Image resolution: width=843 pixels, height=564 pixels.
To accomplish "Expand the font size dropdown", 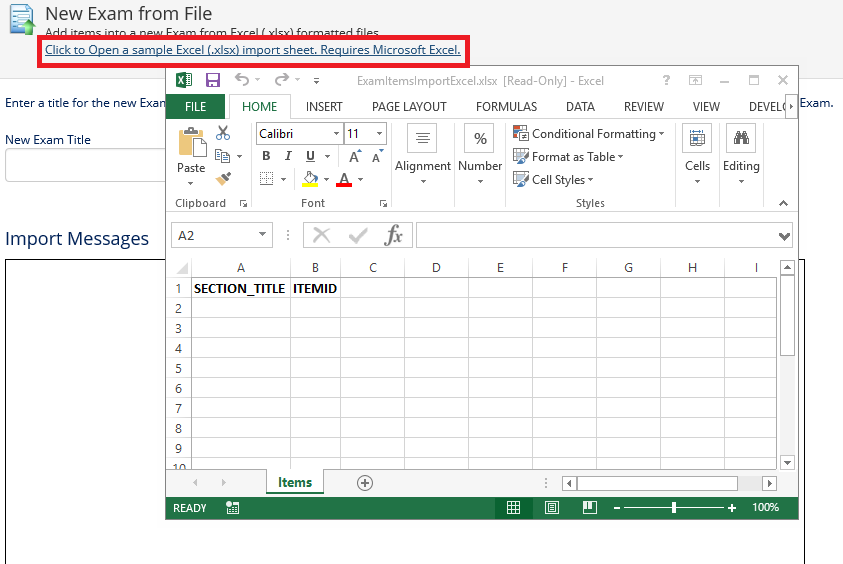I will click(380, 133).
